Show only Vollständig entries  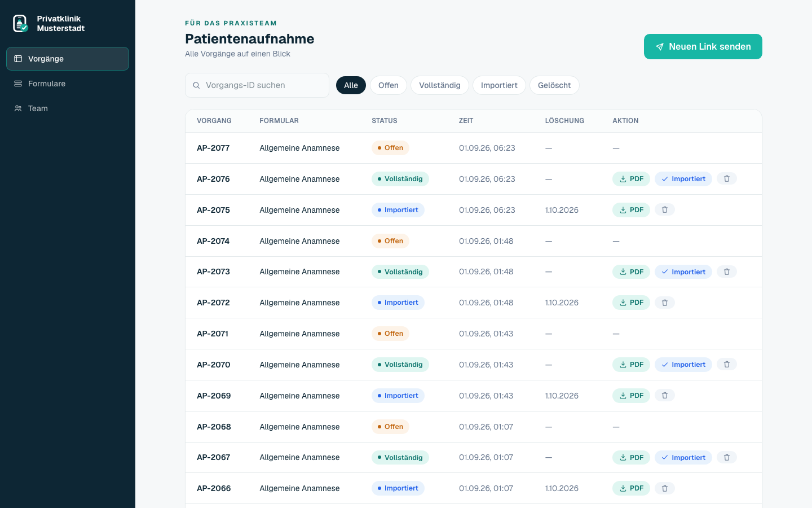[440, 85]
